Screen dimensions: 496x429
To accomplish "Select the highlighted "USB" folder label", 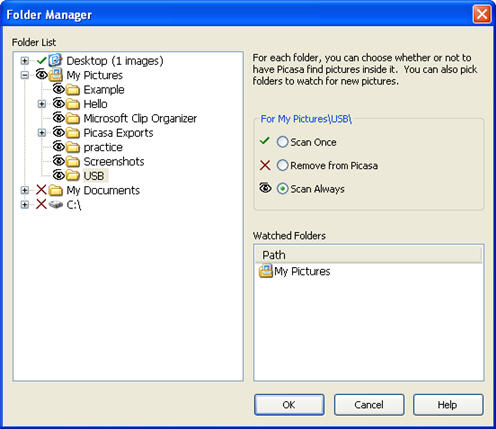I will 94,176.
